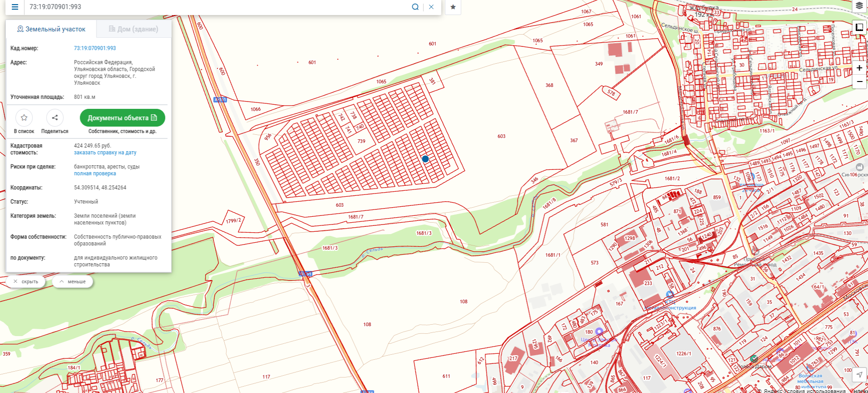This screenshot has width=868, height=393.
Task: Clear the search field with X
Action: 431,7
